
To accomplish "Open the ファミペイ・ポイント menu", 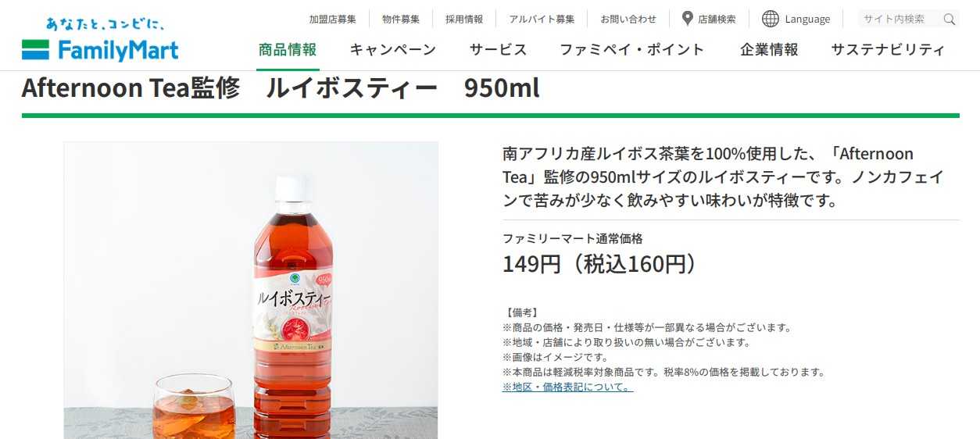I will (x=632, y=50).
